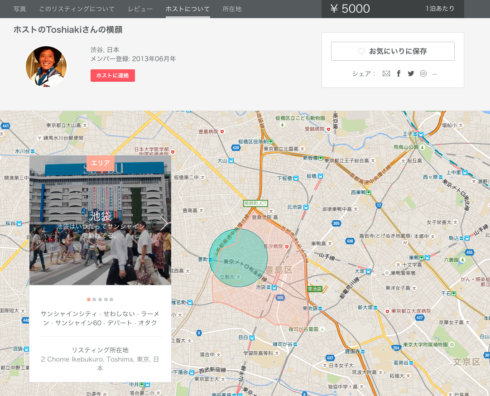Click heart icon in save-to-favorites button
The height and width of the screenshot is (396, 490).
point(361,51)
